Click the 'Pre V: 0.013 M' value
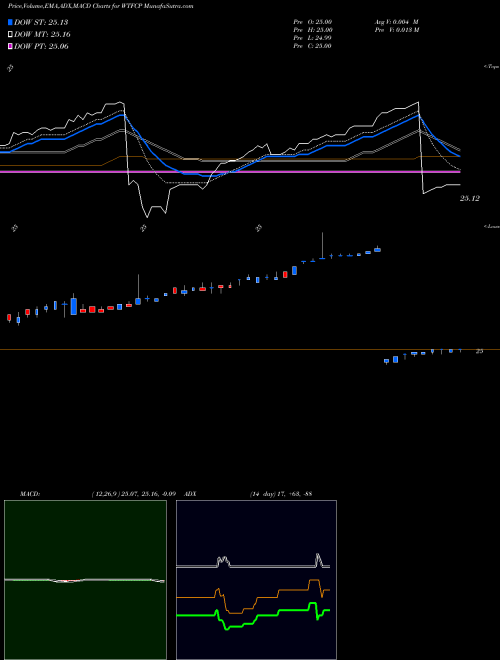The width and height of the screenshot is (500, 660). (x=396, y=30)
